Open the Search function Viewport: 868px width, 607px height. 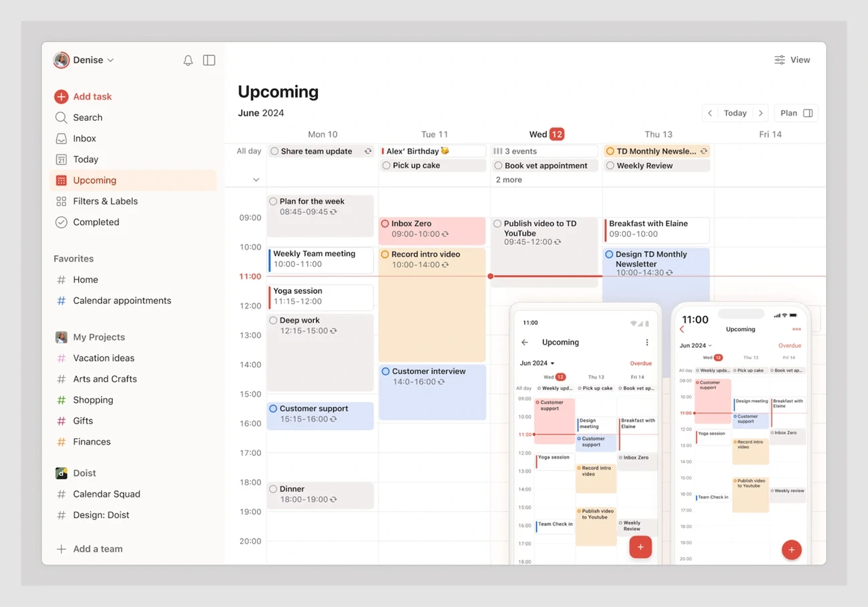click(x=86, y=117)
